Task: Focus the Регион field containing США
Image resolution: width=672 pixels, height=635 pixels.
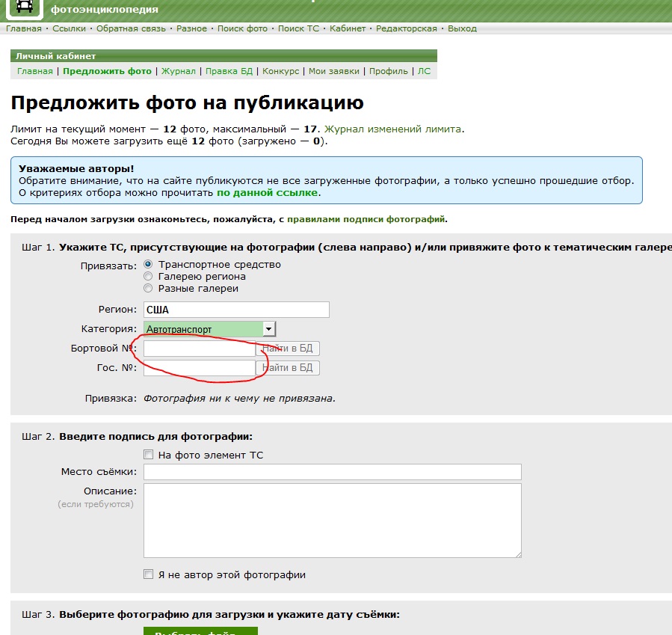Action: (x=236, y=310)
